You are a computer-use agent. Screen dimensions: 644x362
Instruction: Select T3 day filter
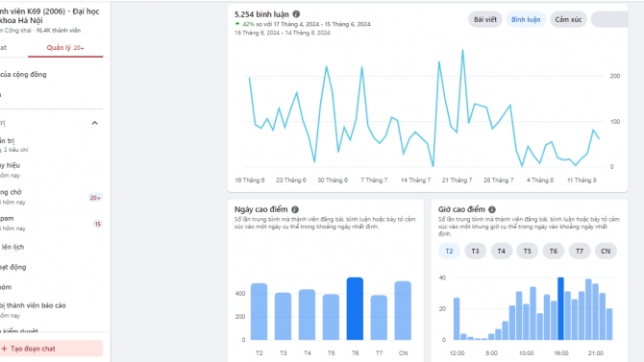click(475, 252)
